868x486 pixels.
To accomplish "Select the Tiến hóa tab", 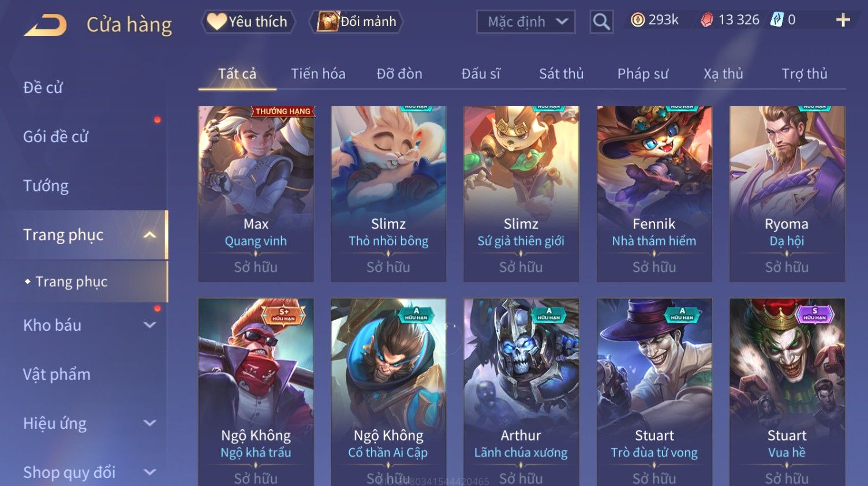I will (x=318, y=74).
